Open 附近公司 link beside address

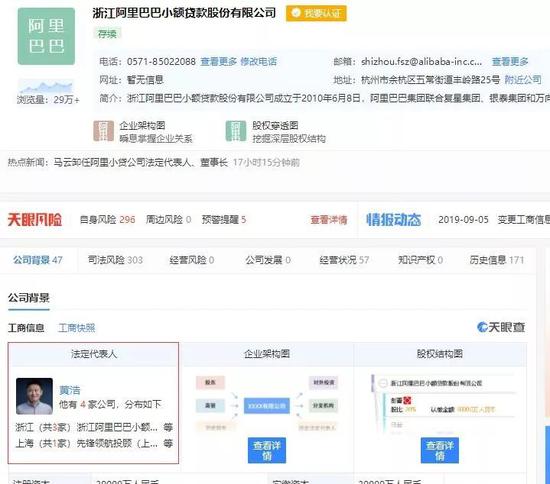click(523, 80)
